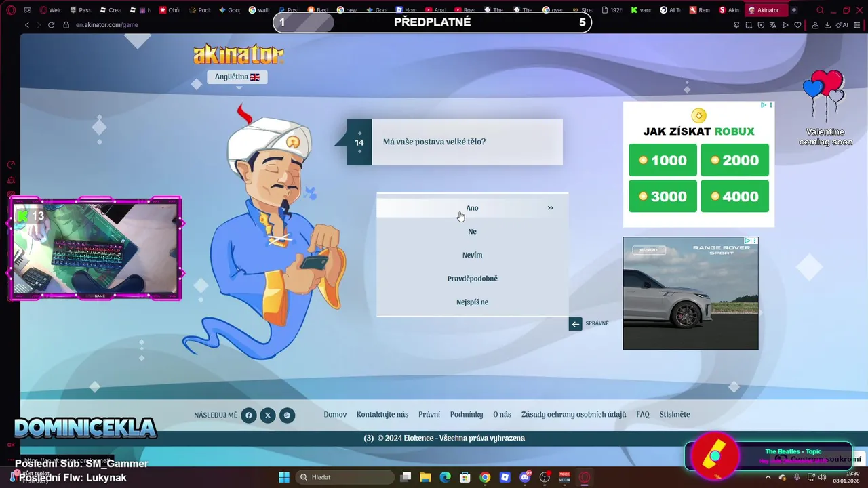The image size is (868, 488).
Task: Click the site padlock icon in address bar
Action: click(66, 25)
